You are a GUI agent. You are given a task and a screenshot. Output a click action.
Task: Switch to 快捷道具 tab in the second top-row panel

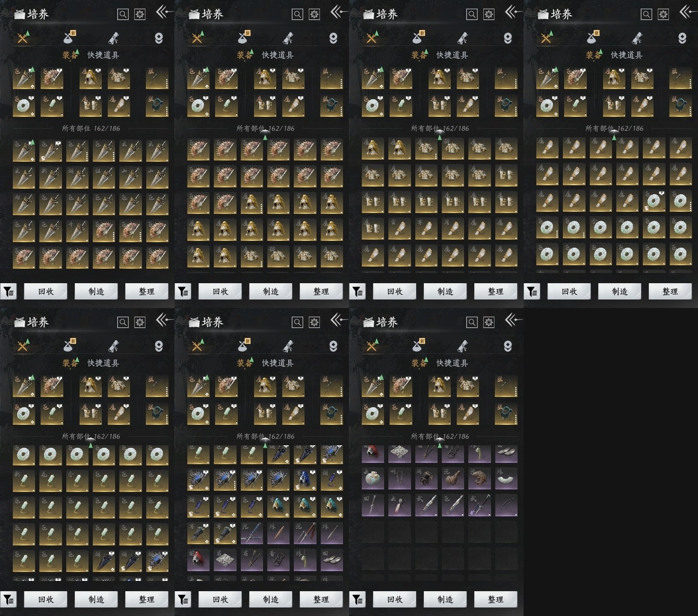(278, 55)
